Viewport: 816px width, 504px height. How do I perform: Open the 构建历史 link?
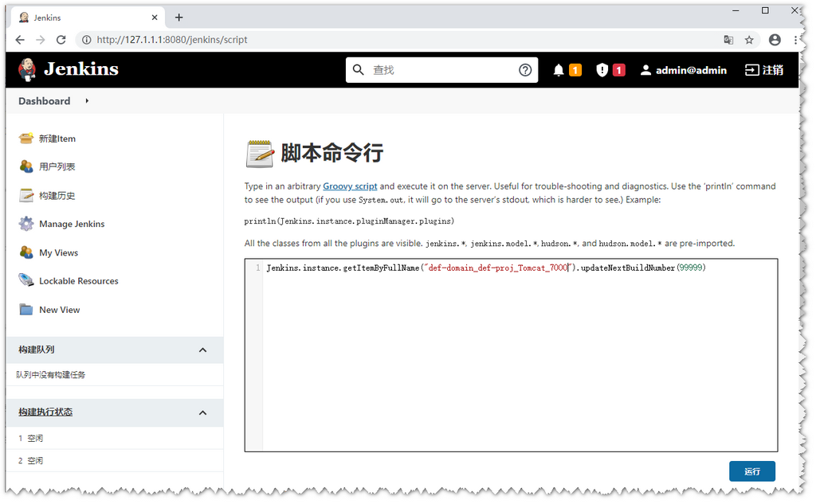[57, 196]
